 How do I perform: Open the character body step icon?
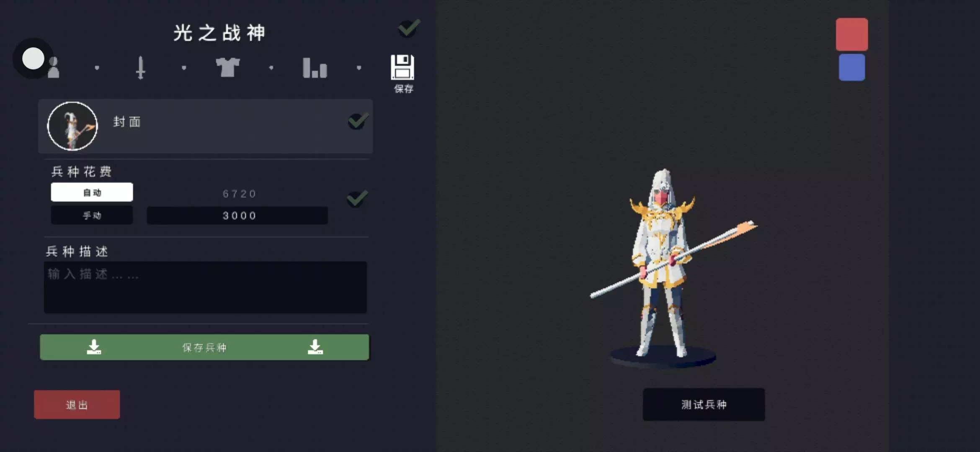tap(54, 68)
